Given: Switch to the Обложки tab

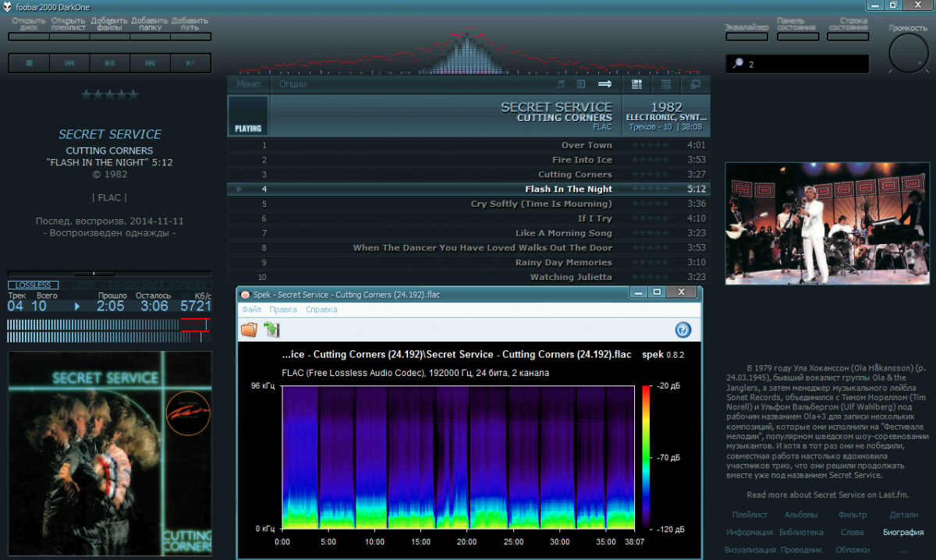Looking at the screenshot, I should (853, 550).
